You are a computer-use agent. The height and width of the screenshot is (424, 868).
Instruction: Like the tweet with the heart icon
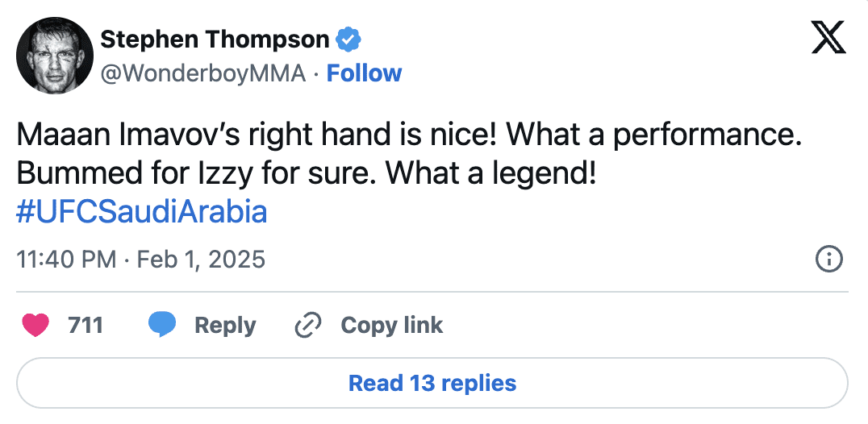(x=35, y=325)
